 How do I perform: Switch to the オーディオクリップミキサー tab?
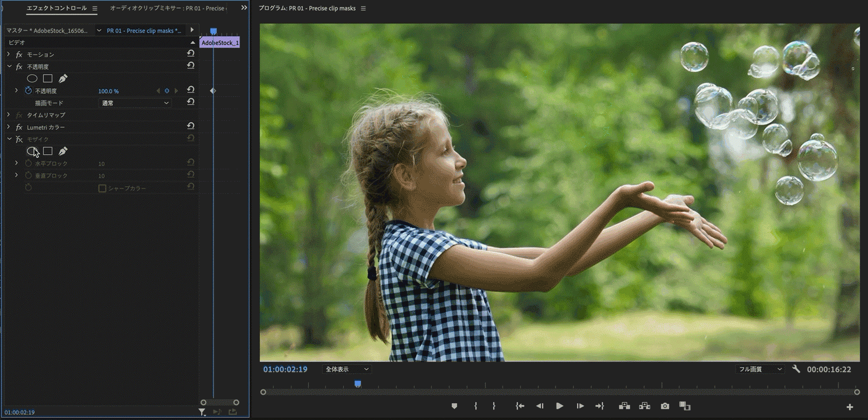click(167, 8)
